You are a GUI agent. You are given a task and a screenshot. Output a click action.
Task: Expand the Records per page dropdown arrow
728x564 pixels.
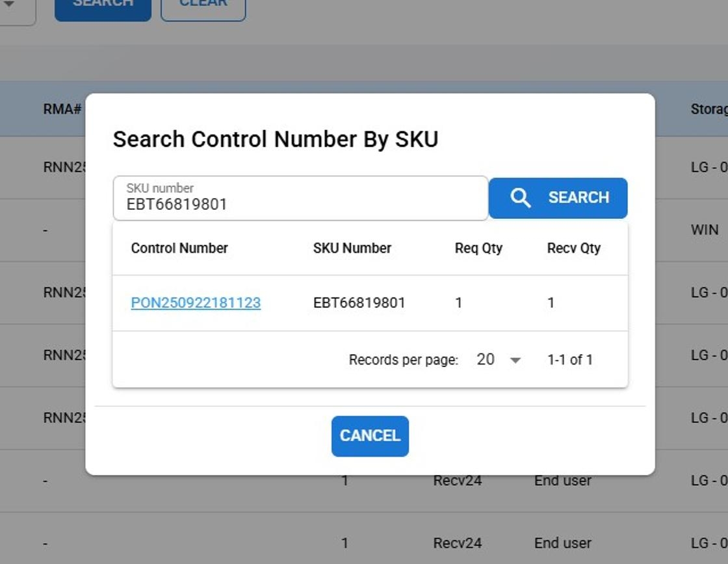(515, 361)
